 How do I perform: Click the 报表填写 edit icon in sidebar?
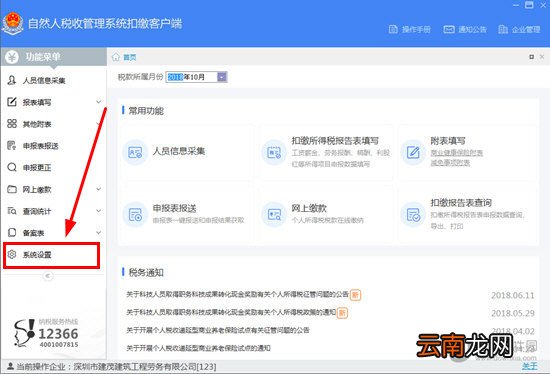click(x=12, y=102)
